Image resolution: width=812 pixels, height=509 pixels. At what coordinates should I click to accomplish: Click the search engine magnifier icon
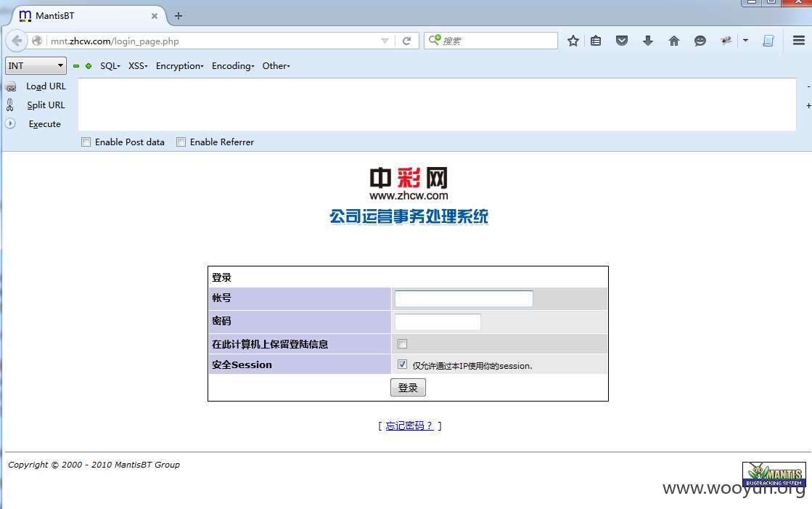435,40
